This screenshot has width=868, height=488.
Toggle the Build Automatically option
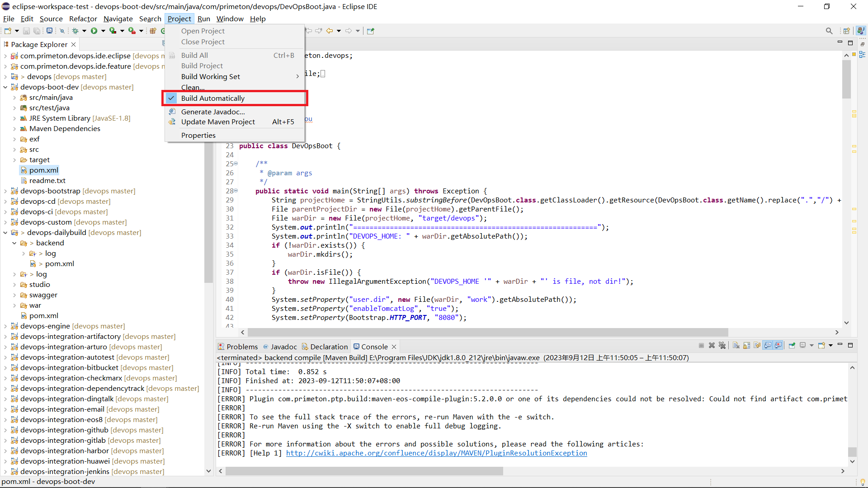[212, 98]
